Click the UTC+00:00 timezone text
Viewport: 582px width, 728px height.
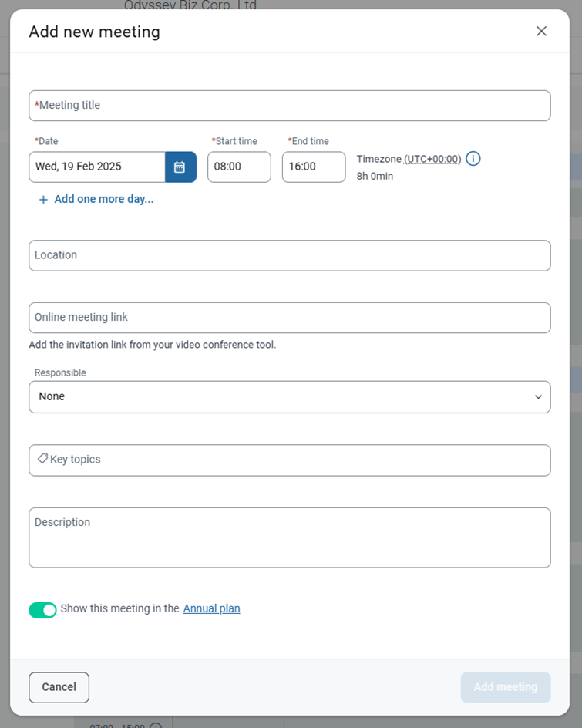click(x=432, y=159)
